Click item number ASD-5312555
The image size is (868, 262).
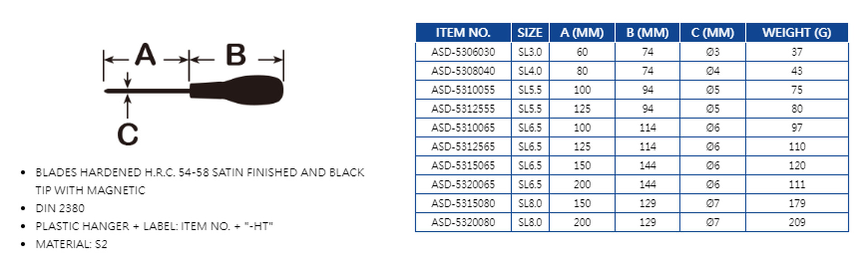point(463,109)
